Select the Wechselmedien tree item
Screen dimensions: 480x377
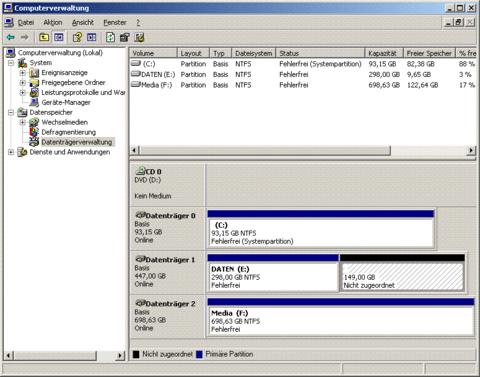click(65, 122)
